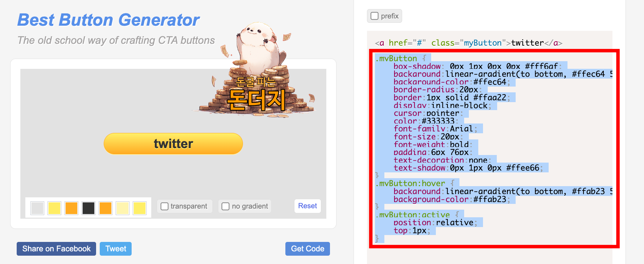Click the position:relative code line
Image resolution: width=644 pixels, height=264 pixels.
435,223
